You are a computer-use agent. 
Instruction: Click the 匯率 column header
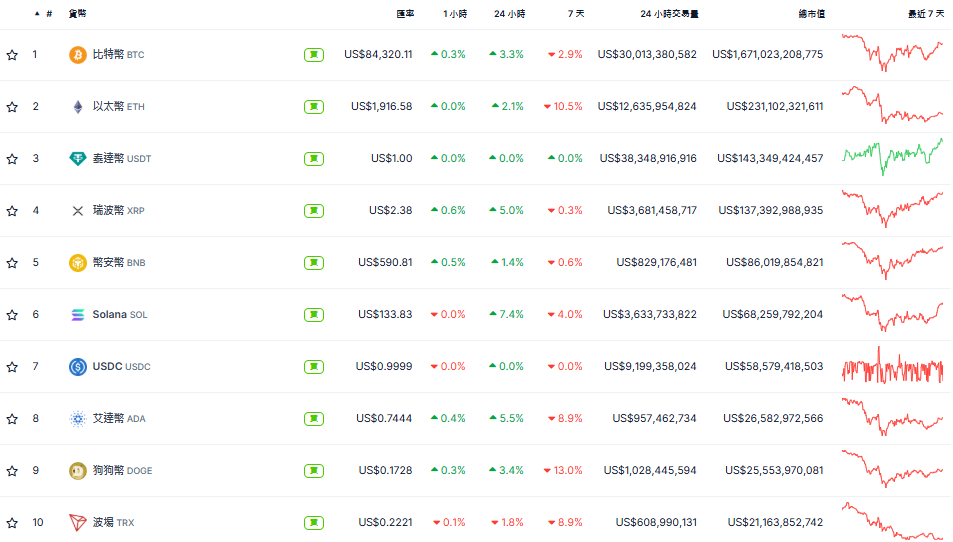(x=404, y=14)
